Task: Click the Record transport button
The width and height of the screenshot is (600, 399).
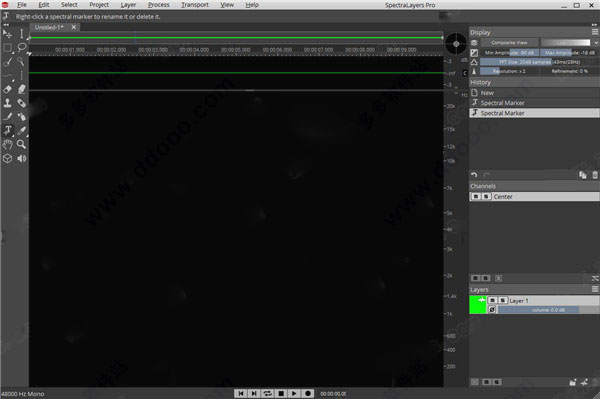Action: click(x=308, y=393)
